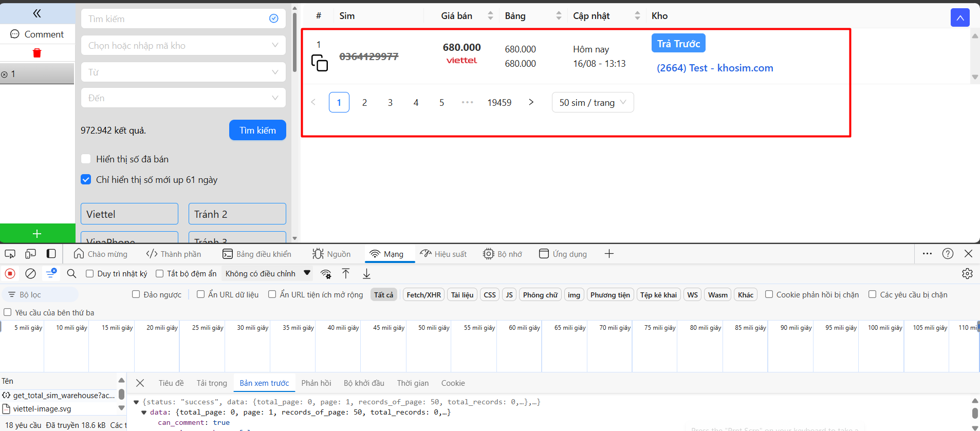This screenshot has width=980, height=431.
Task: Clear the network log
Action: pyautogui.click(x=31, y=274)
